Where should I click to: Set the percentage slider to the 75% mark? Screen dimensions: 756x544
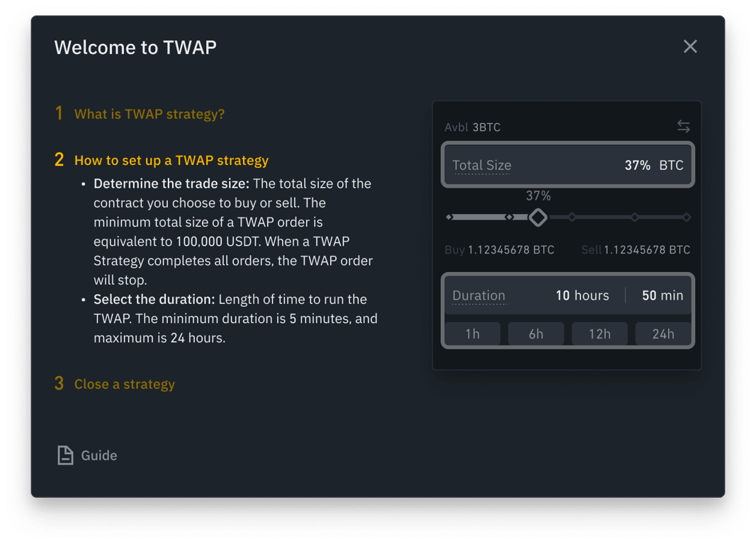(636, 217)
